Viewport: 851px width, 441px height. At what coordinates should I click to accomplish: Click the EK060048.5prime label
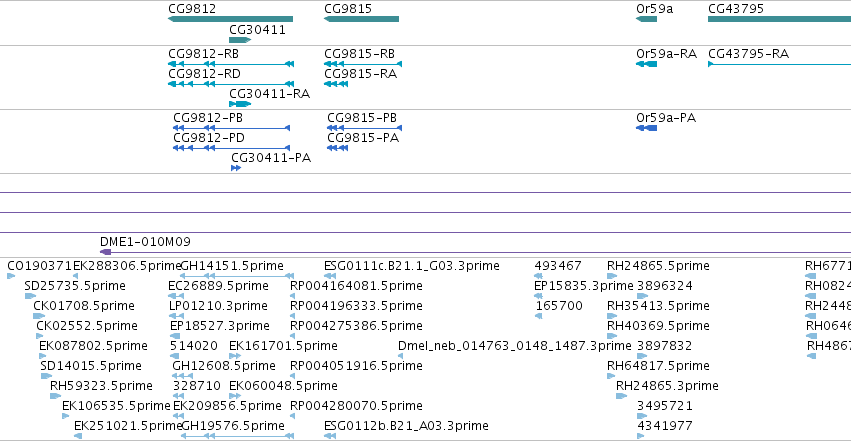tap(283, 386)
